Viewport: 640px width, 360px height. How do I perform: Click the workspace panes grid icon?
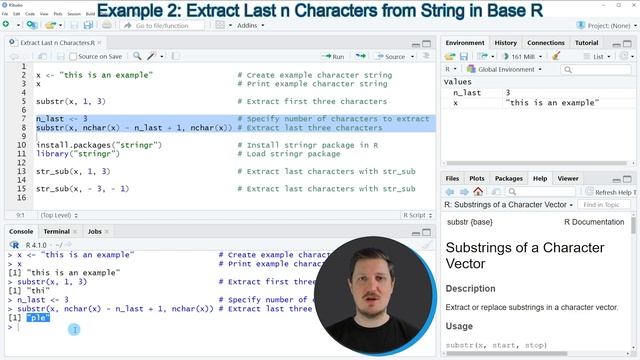tap(220, 25)
